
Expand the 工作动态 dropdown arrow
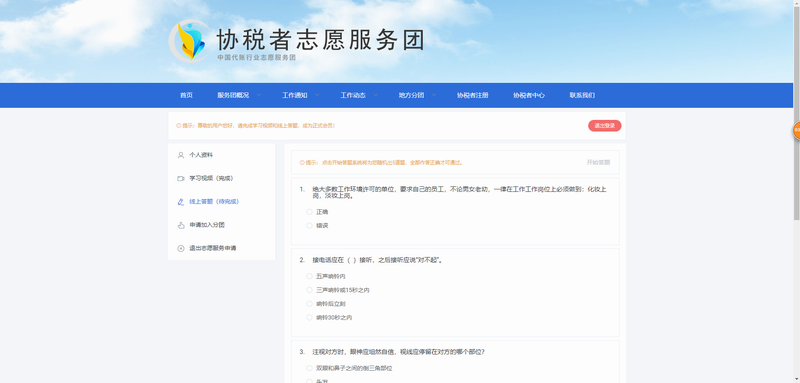pos(376,95)
